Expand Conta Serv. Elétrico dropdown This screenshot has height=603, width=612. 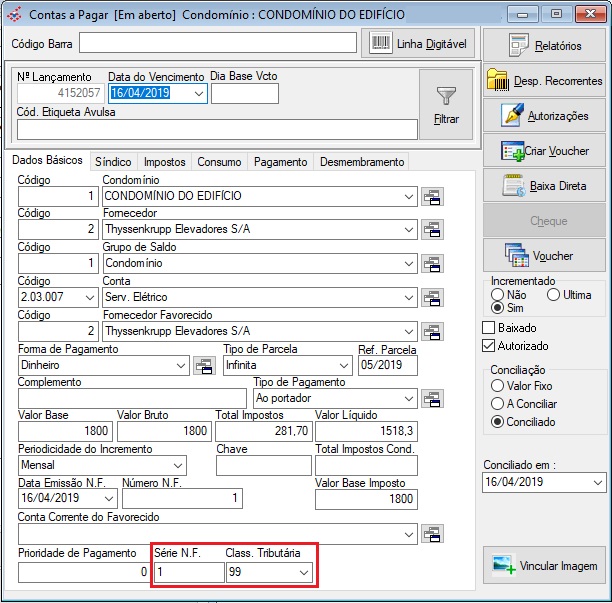pyautogui.click(x=409, y=297)
